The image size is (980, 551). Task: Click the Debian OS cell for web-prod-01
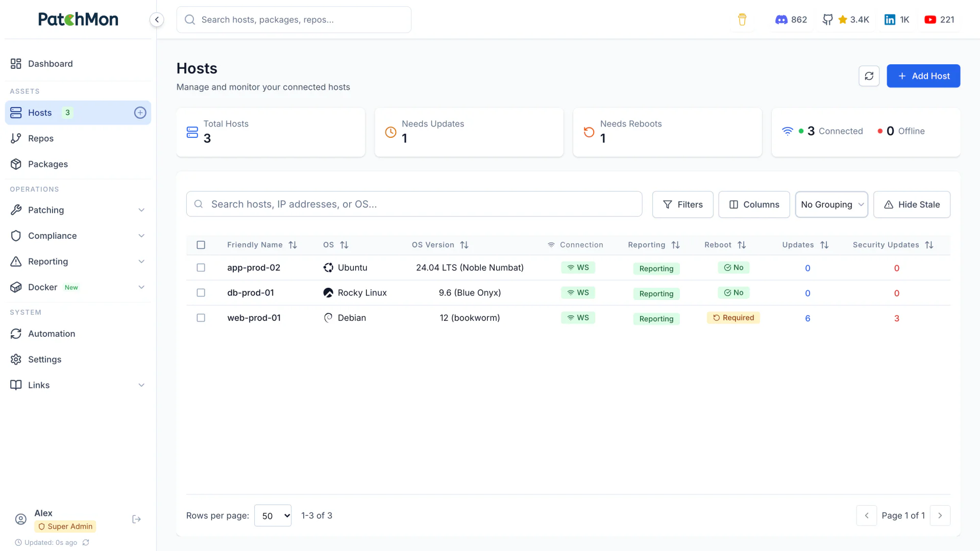(345, 318)
